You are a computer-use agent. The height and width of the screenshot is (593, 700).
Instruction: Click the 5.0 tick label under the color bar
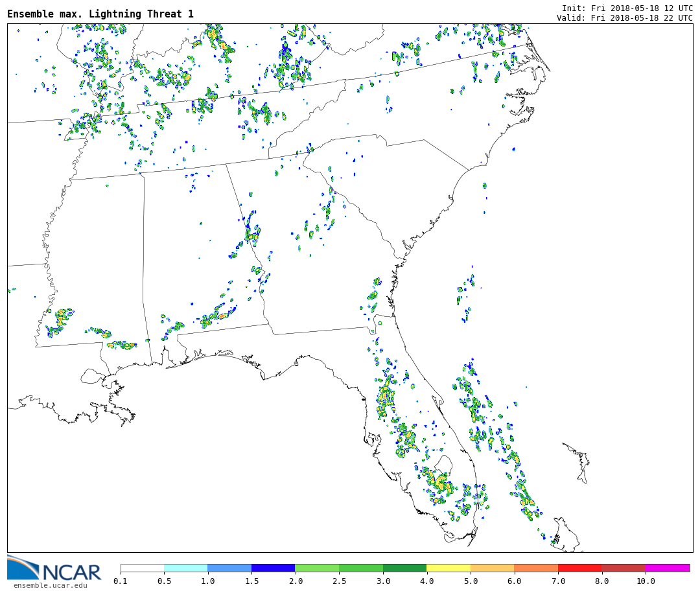[x=471, y=581]
